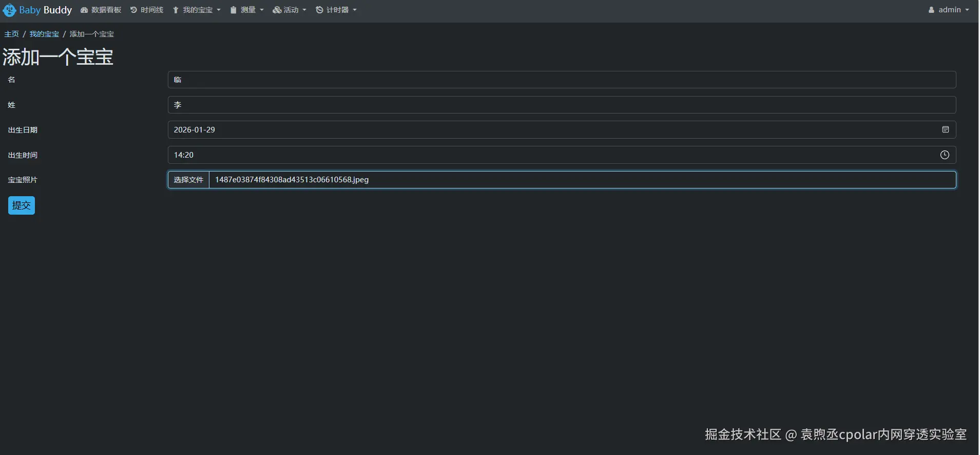Click the calendar icon in birth date field
This screenshot has height=455, width=980.
pos(945,130)
